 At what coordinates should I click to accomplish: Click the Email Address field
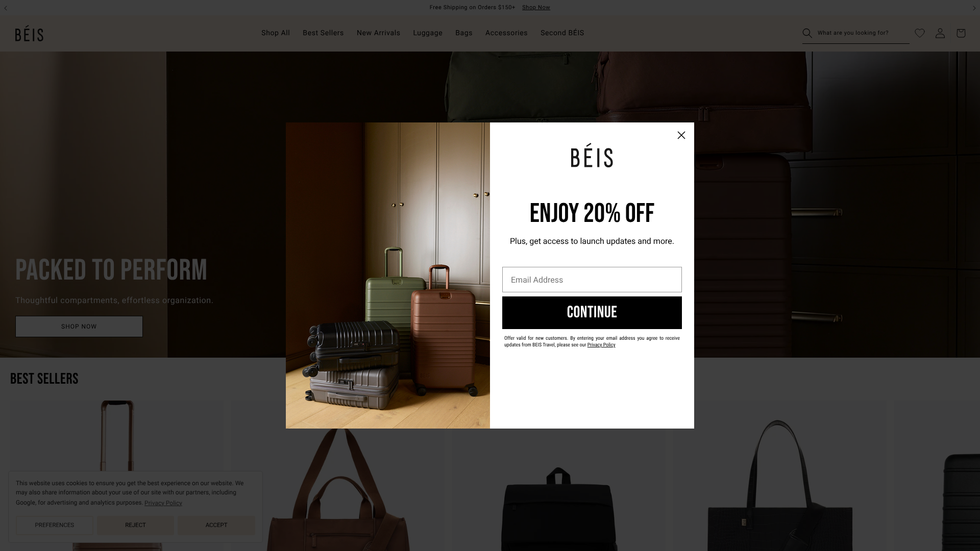pos(592,280)
